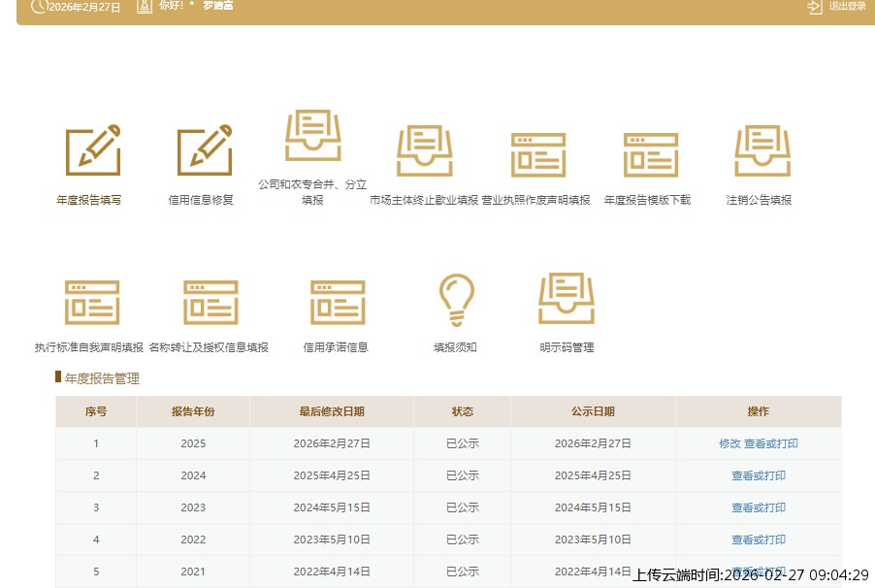Open 执行标准自我声明填报 icon
875x588 pixels.
(91, 302)
